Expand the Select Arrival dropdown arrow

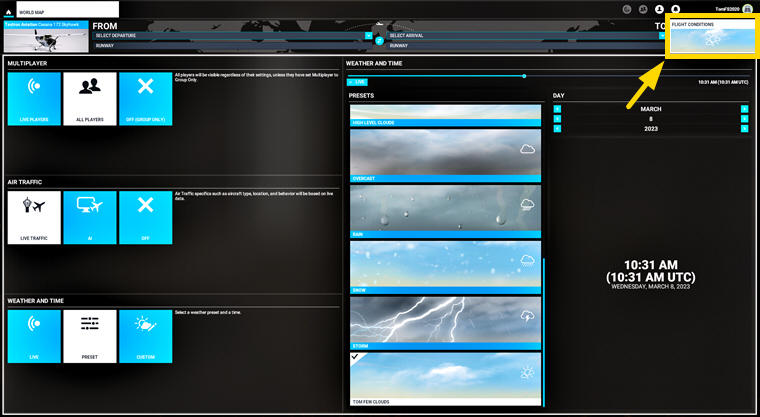pos(662,36)
